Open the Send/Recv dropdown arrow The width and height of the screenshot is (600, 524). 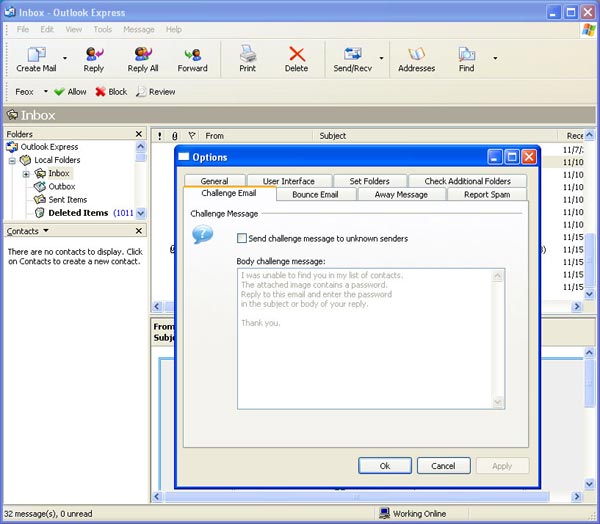[382, 58]
